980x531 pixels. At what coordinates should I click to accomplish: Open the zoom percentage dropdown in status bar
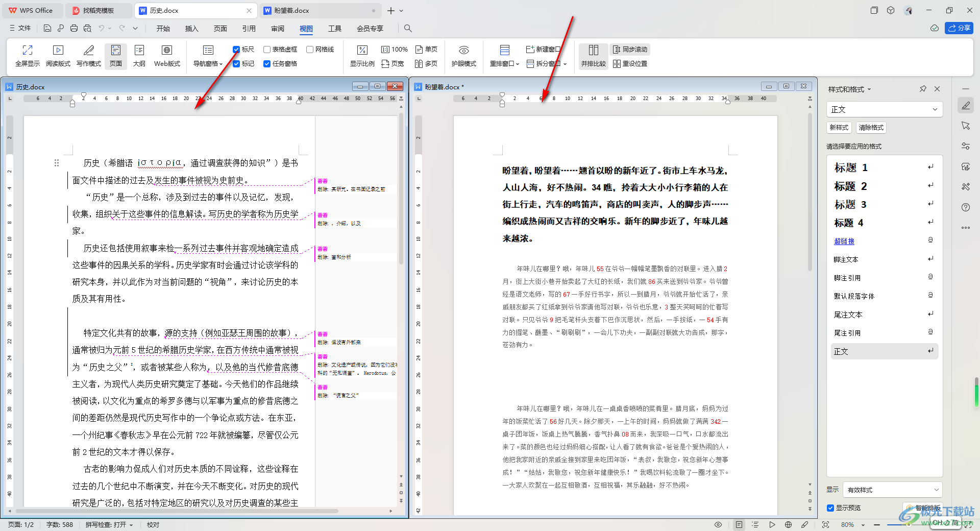(x=863, y=524)
